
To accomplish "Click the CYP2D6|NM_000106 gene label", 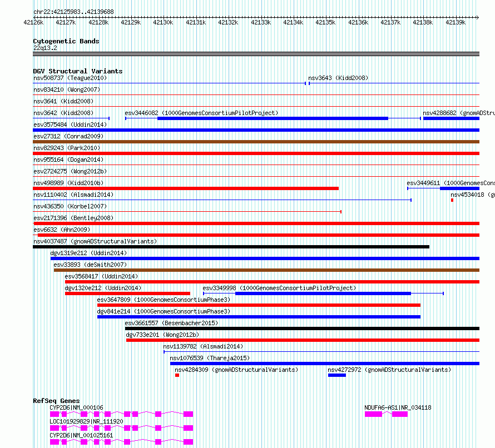I will pyautogui.click(x=76, y=407).
